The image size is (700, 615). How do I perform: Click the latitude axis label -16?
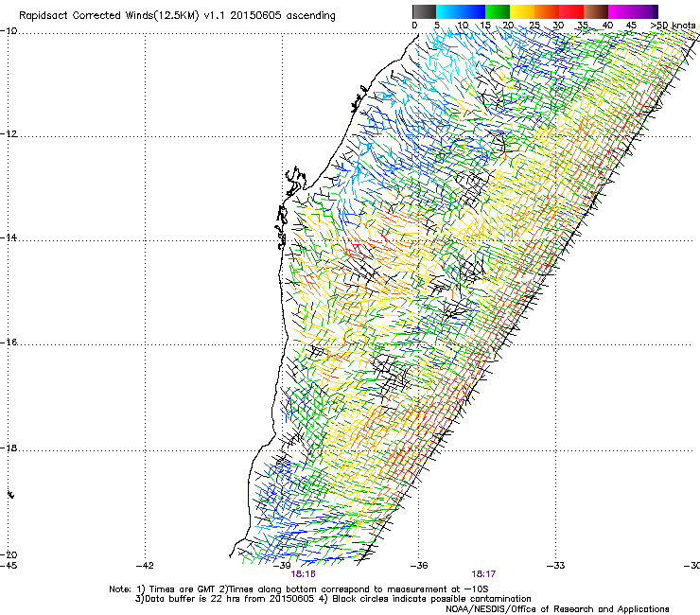click(9, 343)
